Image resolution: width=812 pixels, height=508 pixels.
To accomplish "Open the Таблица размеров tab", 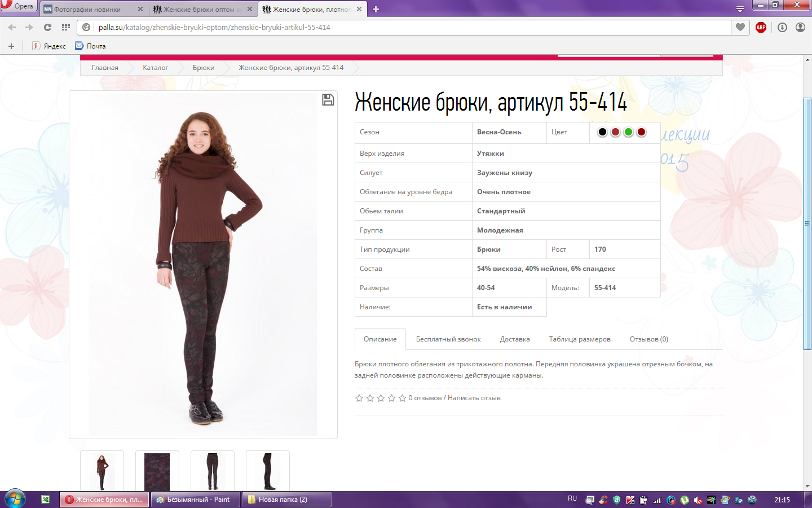I will tap(580, 339).
